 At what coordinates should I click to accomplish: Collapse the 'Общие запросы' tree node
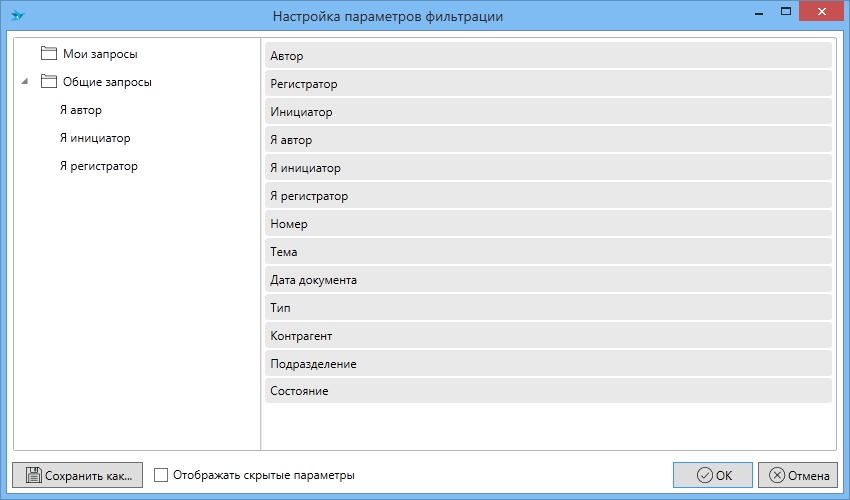(24, 82)
